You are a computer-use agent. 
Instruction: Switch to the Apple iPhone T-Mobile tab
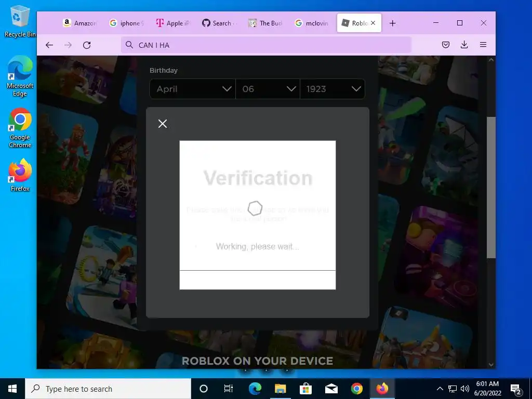[x=173, y=23]
